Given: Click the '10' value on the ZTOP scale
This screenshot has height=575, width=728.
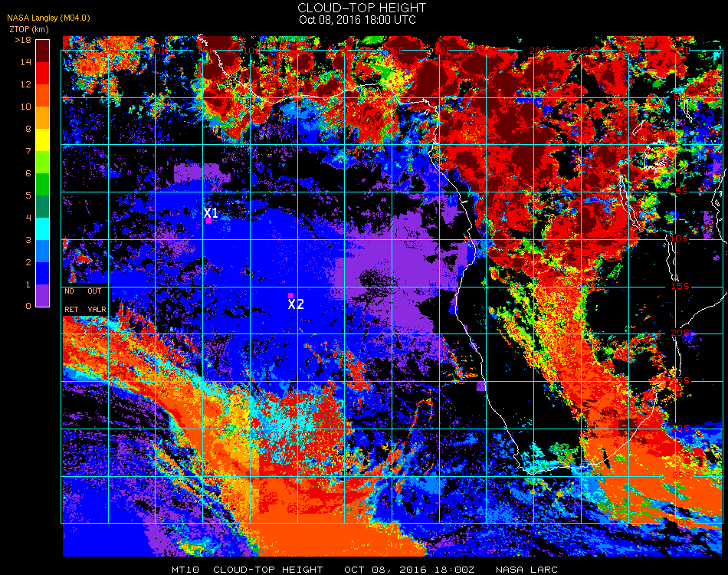Looking at the screenshot, I should click(x=25, y=107).
